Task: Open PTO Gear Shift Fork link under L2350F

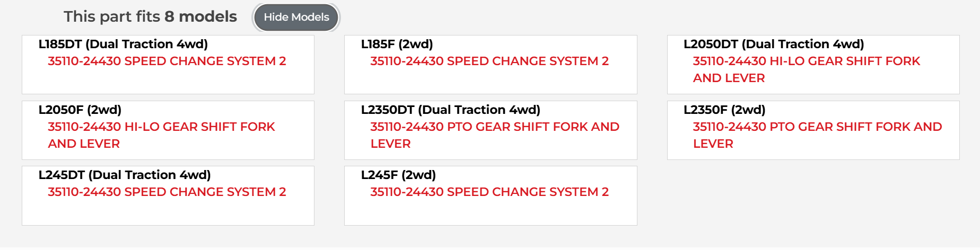Action: (x=817, y=127)
